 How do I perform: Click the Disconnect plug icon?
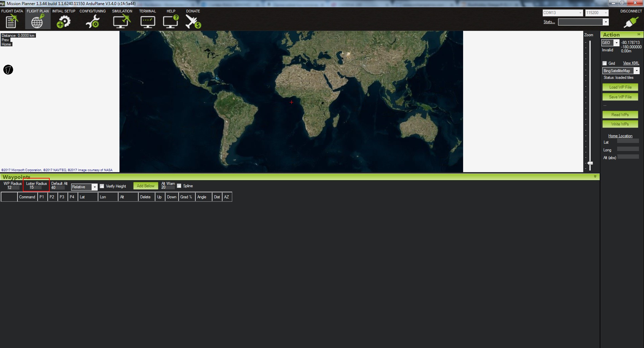click(x=631, y=22)
